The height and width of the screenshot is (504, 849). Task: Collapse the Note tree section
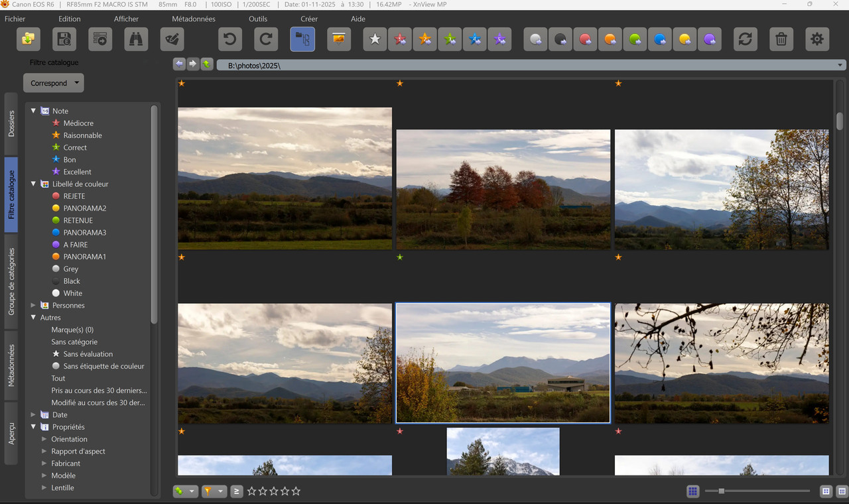point(33,111)
